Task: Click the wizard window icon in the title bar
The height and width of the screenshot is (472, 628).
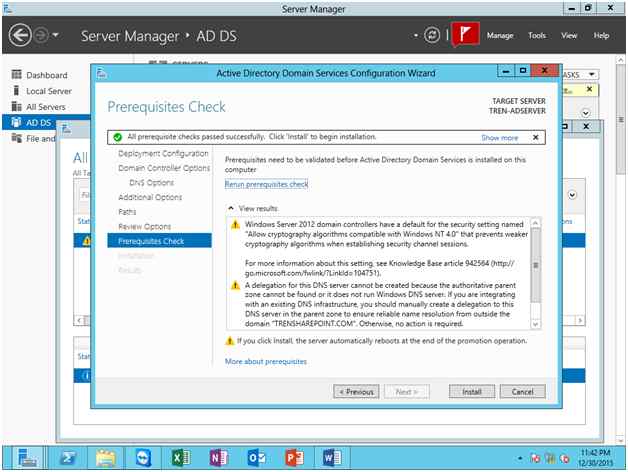Action: (x=101, y=73)
